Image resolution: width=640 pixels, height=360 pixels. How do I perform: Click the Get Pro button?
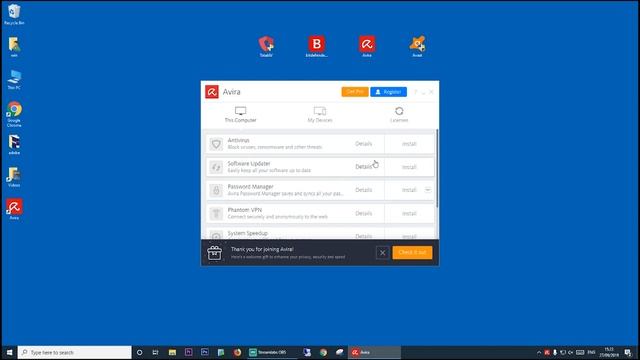point(355,92)
